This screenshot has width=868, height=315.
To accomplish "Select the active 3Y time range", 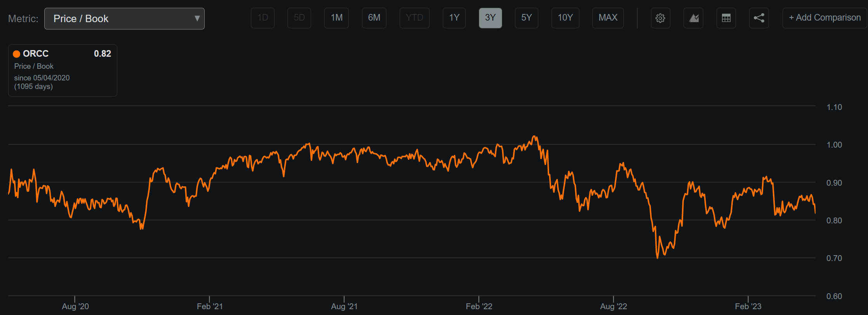I will coord(491,18).
